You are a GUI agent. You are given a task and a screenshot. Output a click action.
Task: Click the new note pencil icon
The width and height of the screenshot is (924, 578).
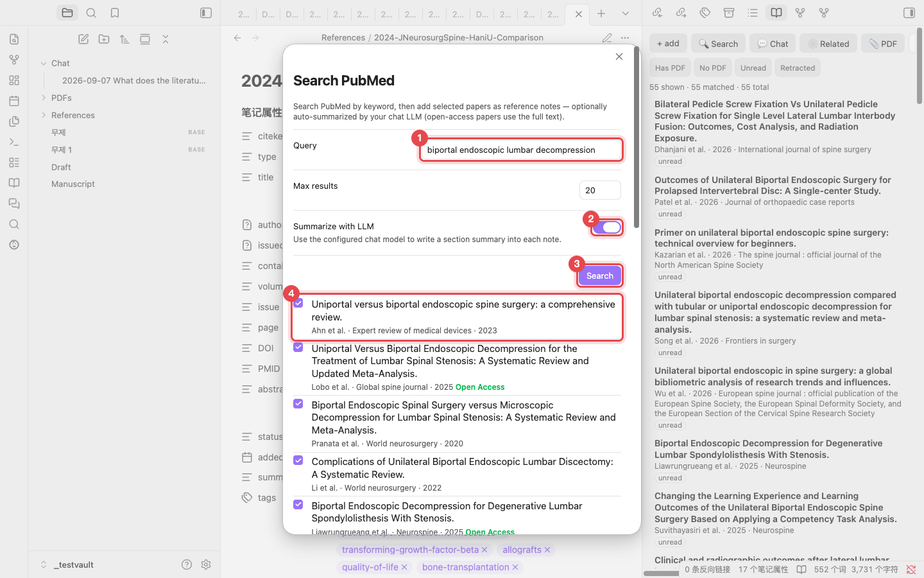pyautogui.click(x=83, y=39)
